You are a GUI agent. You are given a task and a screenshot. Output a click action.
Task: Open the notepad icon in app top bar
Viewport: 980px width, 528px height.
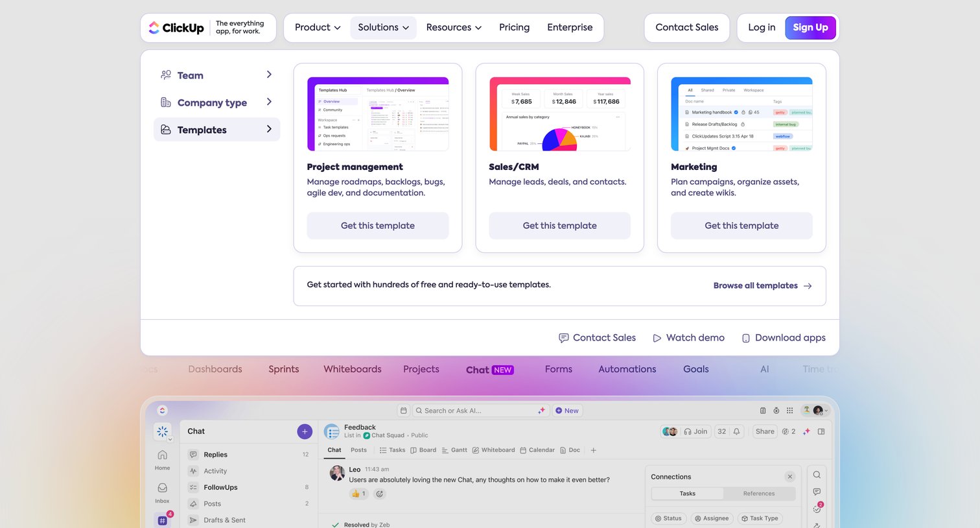763,411
